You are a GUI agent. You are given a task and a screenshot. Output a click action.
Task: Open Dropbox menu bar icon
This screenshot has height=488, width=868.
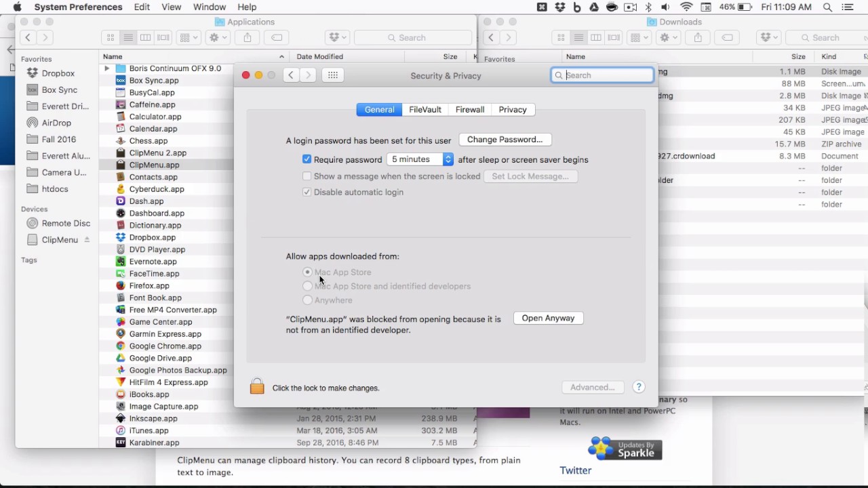click(560, 7)
